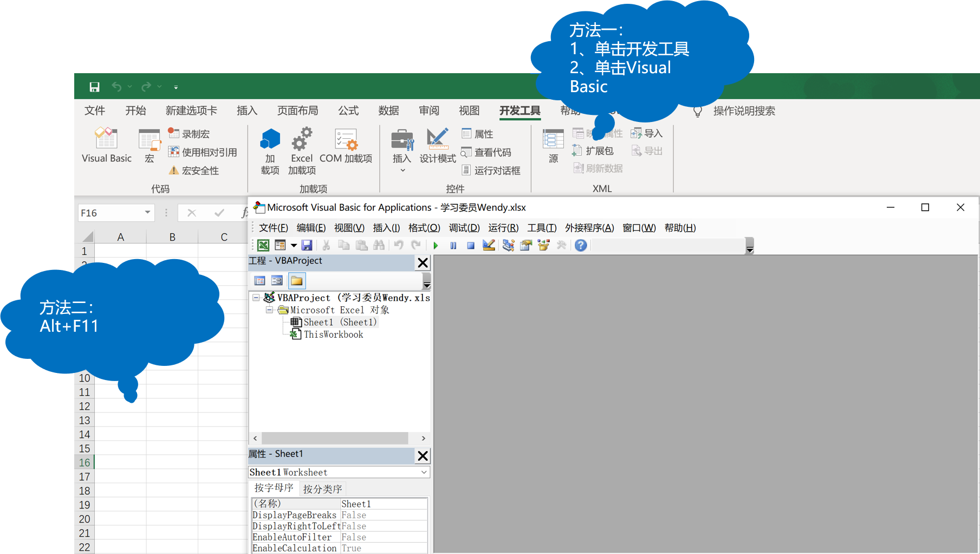Screen dimensions: 980x554
Task: Open Object Browser icon in VBA toolbar
Action: 543,245
